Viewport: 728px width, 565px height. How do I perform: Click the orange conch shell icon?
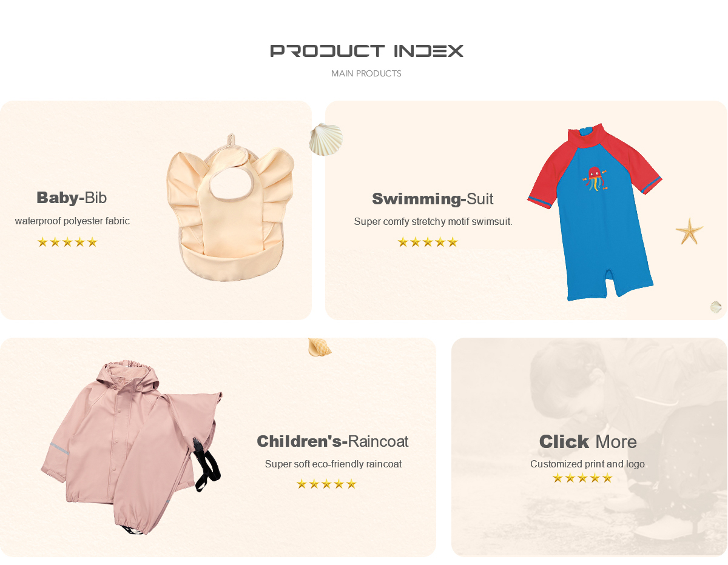coord(320,347)
